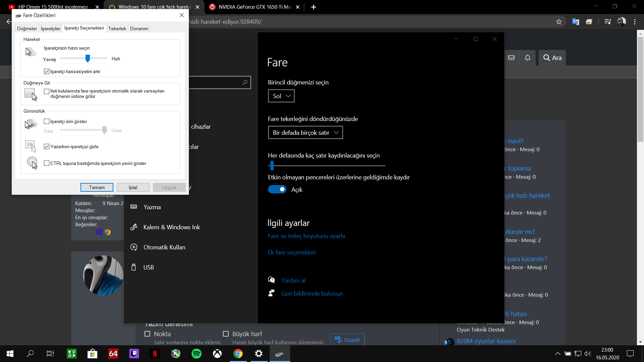
Task: Expand the 'Sol' primary button dropdown
Action: coord(281,96)
